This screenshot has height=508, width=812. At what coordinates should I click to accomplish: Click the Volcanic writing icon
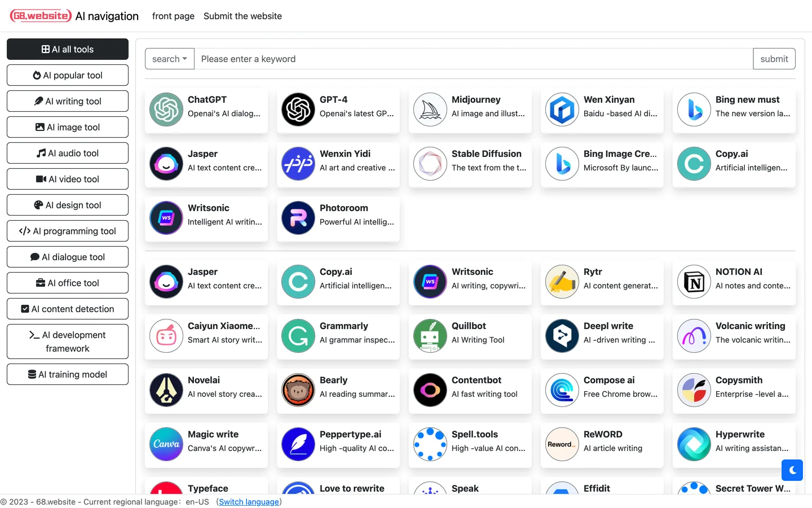coord(694,336)
